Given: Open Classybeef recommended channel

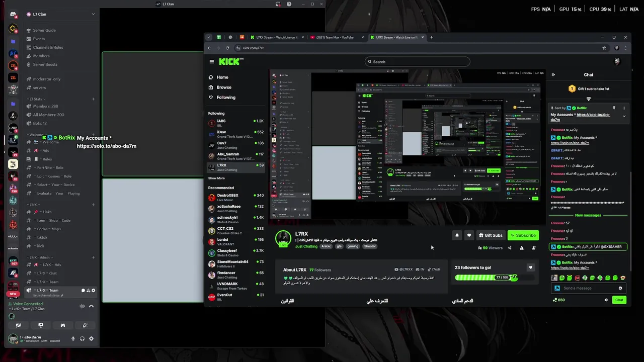Looking at the screenshot, I should [236, 252].
